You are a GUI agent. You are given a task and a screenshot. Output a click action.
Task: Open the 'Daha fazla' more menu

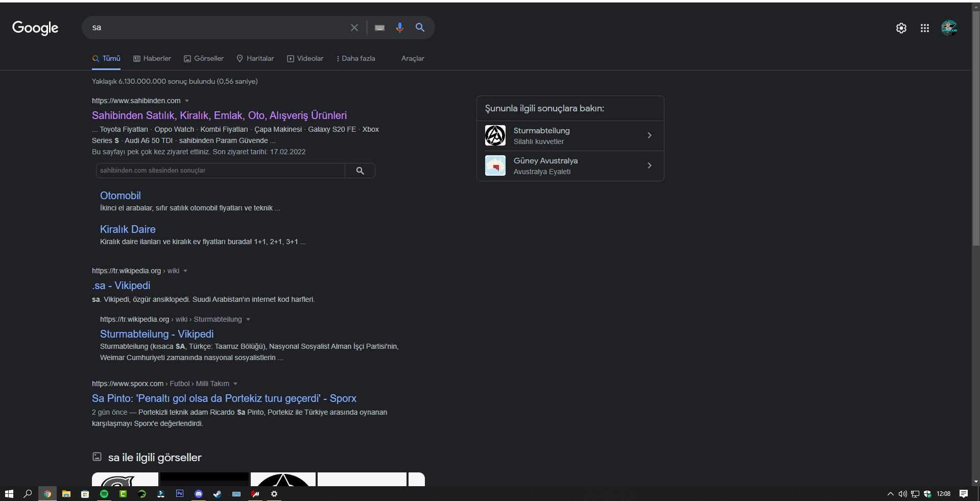[356, 59]
